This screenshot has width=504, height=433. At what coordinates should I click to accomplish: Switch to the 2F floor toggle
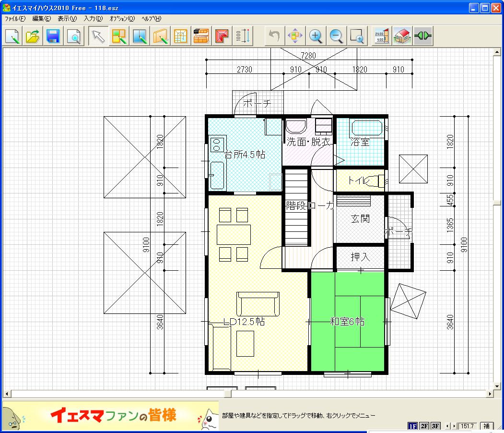point(424,426)
